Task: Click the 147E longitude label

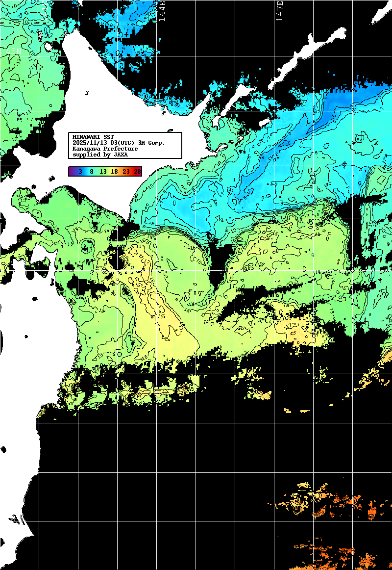Action: click(x=280, y=10)
